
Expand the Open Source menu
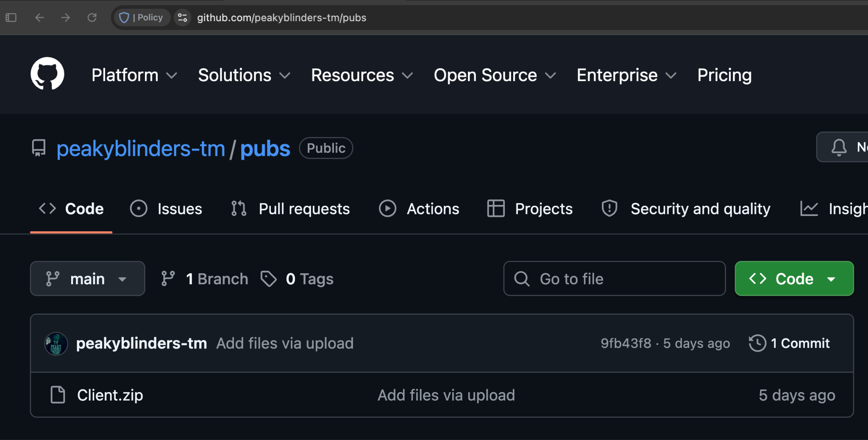[495, 75]
